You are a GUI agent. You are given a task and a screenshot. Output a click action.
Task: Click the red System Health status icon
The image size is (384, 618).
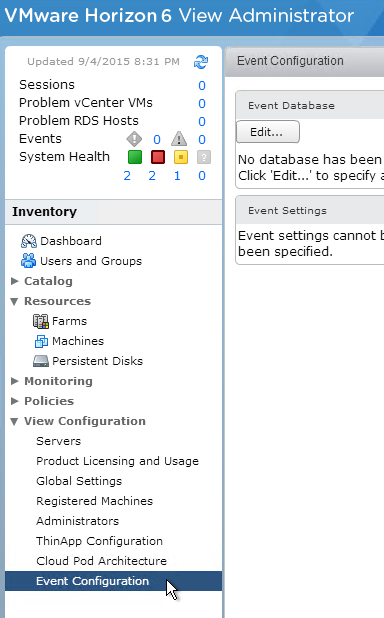158,157
